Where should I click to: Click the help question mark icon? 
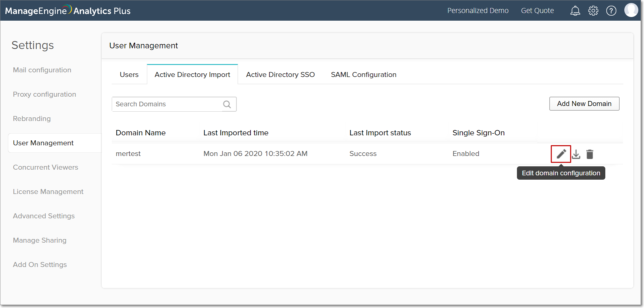(611, 11)
